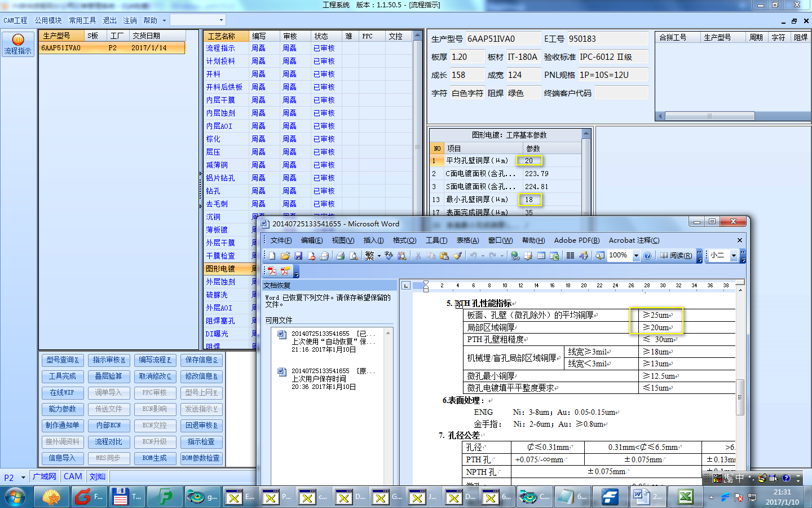Open the Redo history dropdown arrow
812x508 pixels.
(x=502, y=256)
